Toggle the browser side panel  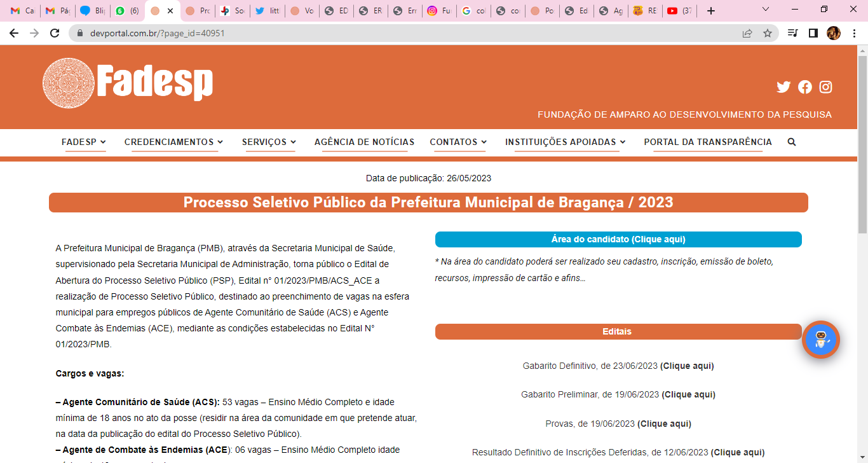[x=813, y=33]
